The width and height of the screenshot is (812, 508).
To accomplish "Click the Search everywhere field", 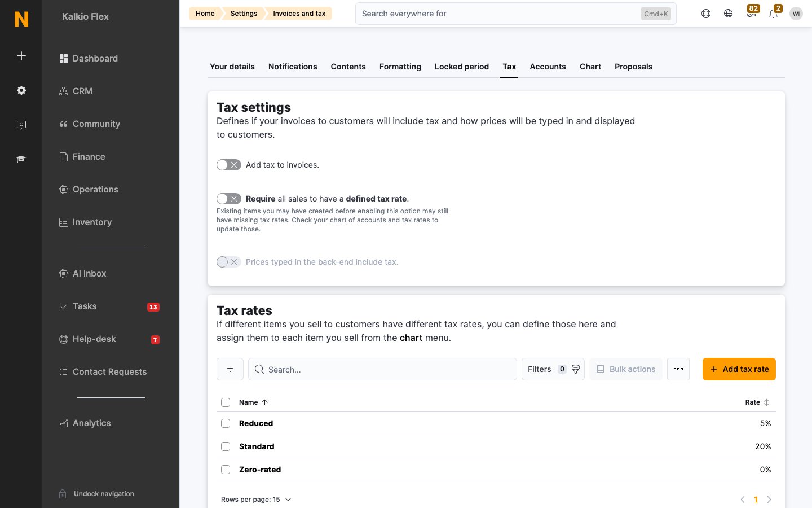I will [516, 14].
